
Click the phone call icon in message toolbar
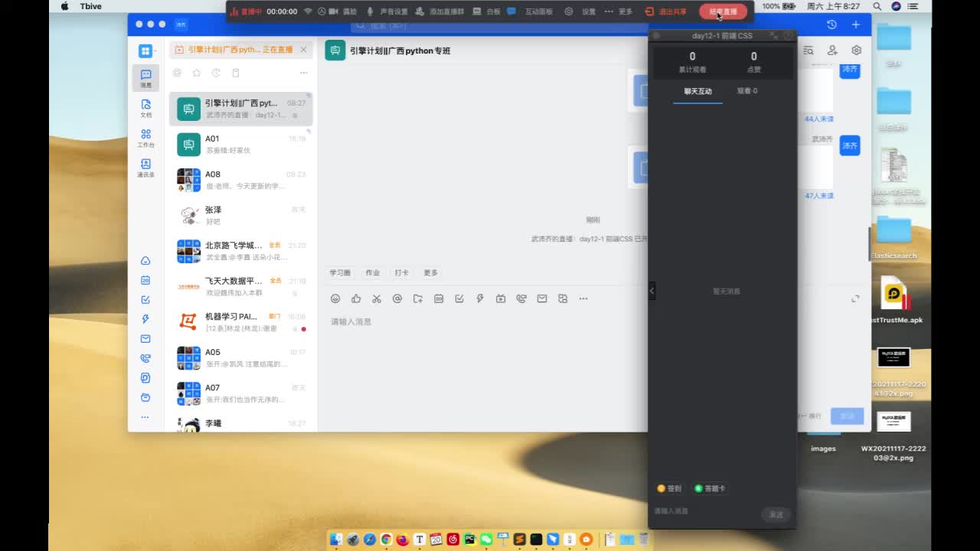tap(521, 298)
